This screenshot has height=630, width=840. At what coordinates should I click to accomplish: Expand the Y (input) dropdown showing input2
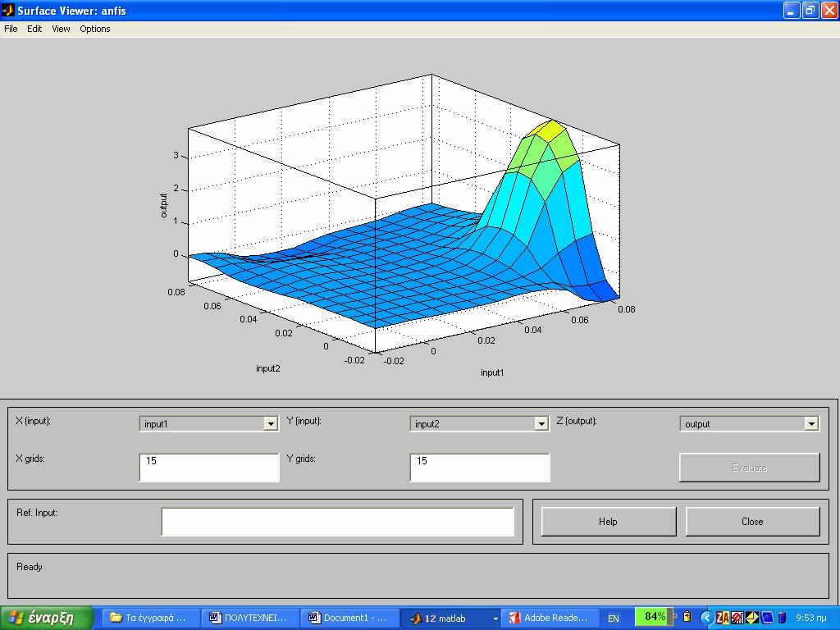541,424
